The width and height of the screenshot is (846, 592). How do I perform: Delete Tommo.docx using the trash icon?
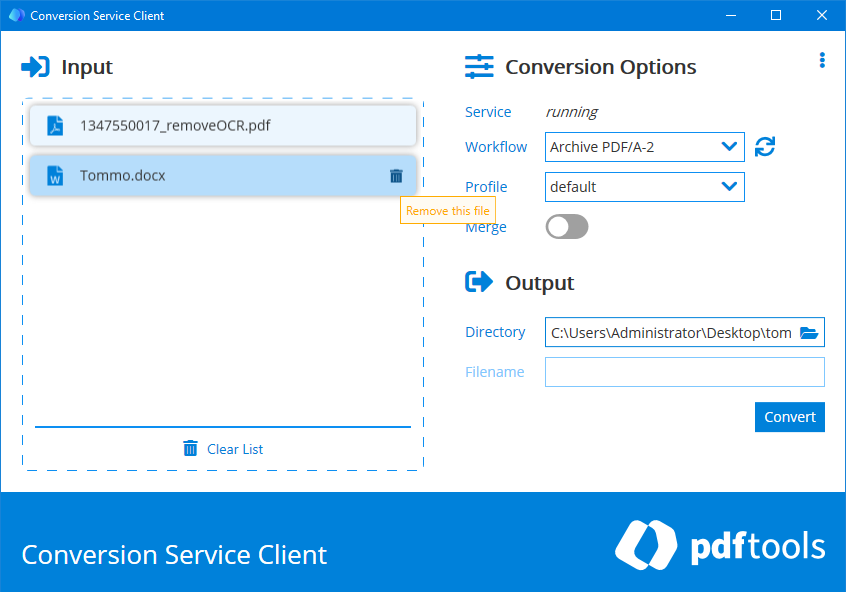[x=397, y=175]
